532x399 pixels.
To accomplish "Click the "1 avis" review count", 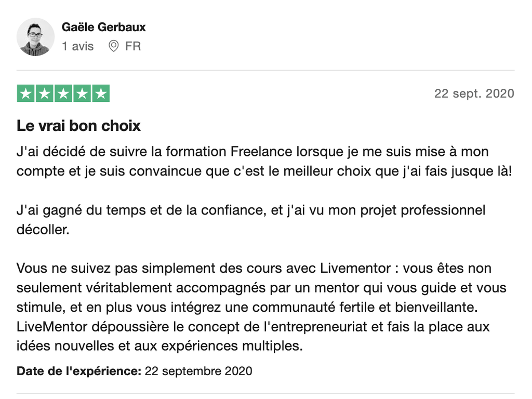I will click(77, 46).
